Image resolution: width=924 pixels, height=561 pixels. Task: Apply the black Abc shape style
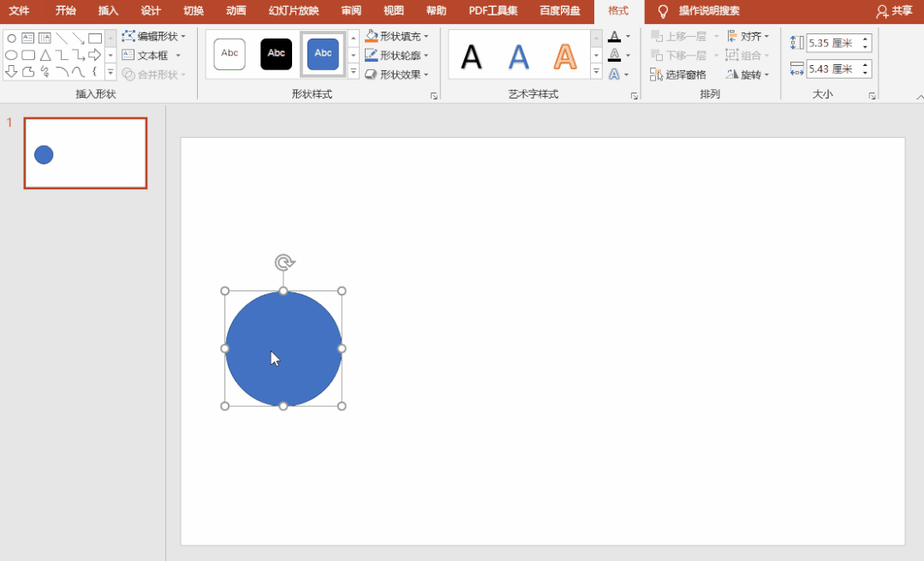[x=276, y=54]
